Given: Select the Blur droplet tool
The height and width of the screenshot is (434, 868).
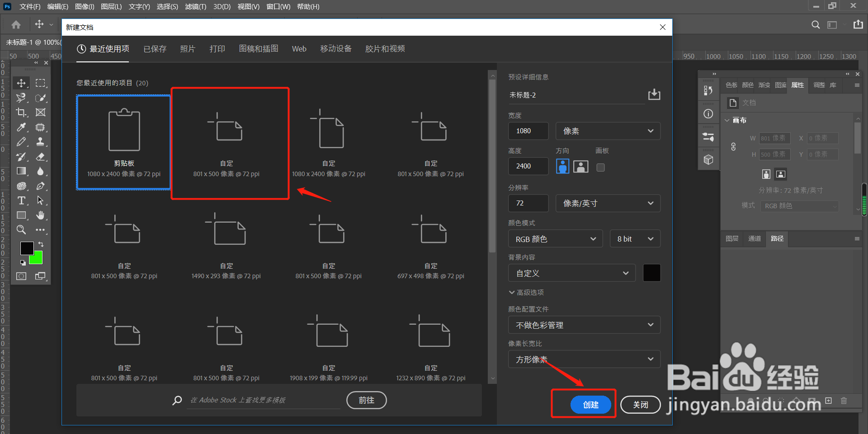Looking at the screenshot, I should click(x=41, y=171).
